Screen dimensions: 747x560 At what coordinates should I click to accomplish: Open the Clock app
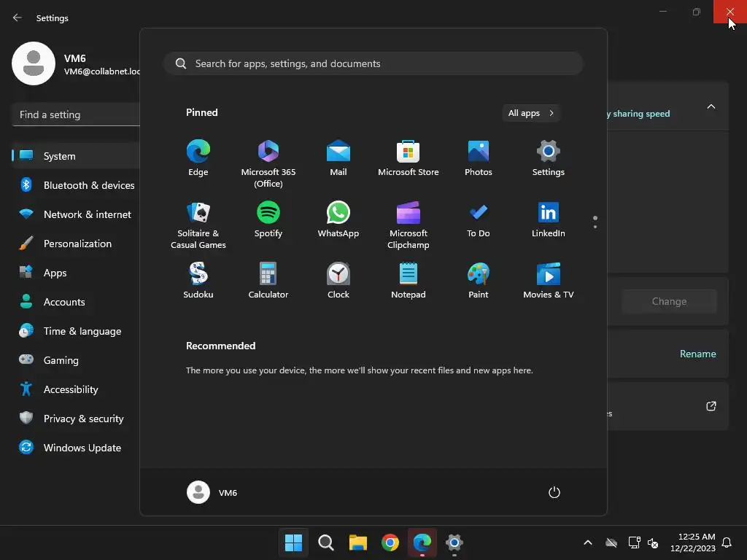point(338,281)
